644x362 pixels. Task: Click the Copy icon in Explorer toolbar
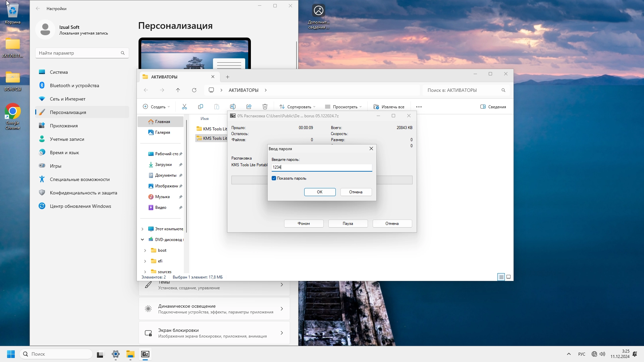(x=201, y=107)
